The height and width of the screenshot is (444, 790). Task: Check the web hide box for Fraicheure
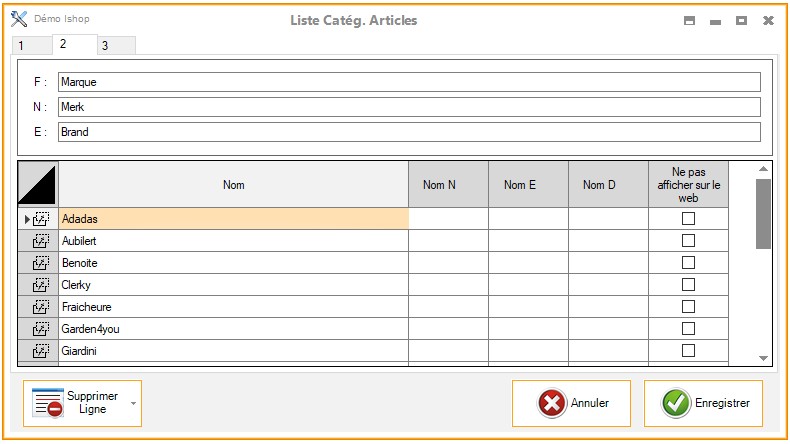(x=688, y=307)
